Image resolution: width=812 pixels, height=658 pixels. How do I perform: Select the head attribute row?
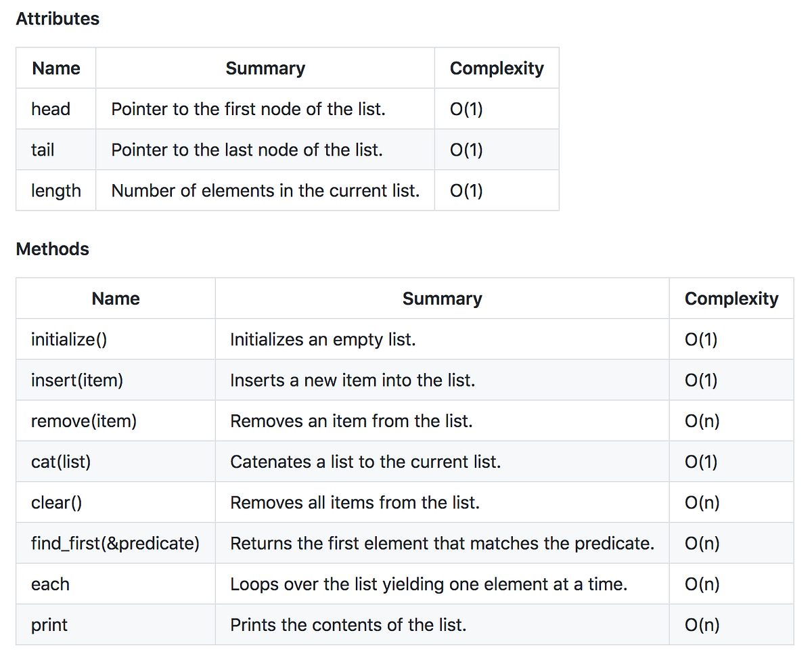[x=49, y=109]
